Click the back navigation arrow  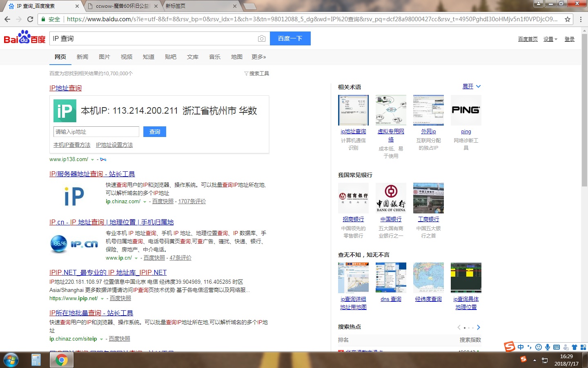7,19
